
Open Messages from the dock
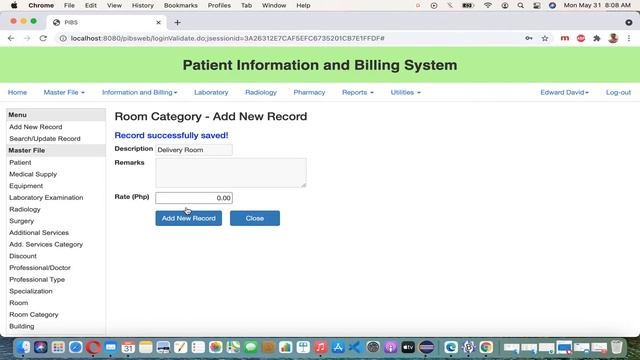pyautogui.click(x=251, y=347)
